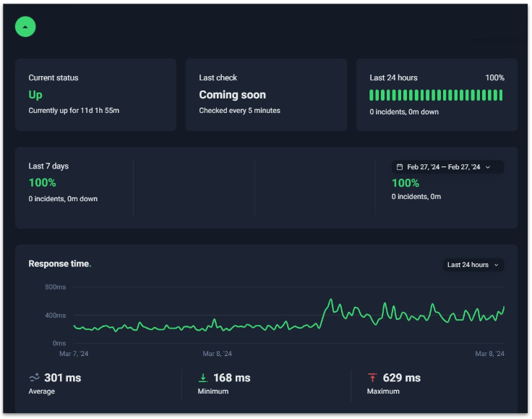This screenshot has width=532, height=419.
Task: Click the 'Response time.' heading
Action: pos(60,264)
